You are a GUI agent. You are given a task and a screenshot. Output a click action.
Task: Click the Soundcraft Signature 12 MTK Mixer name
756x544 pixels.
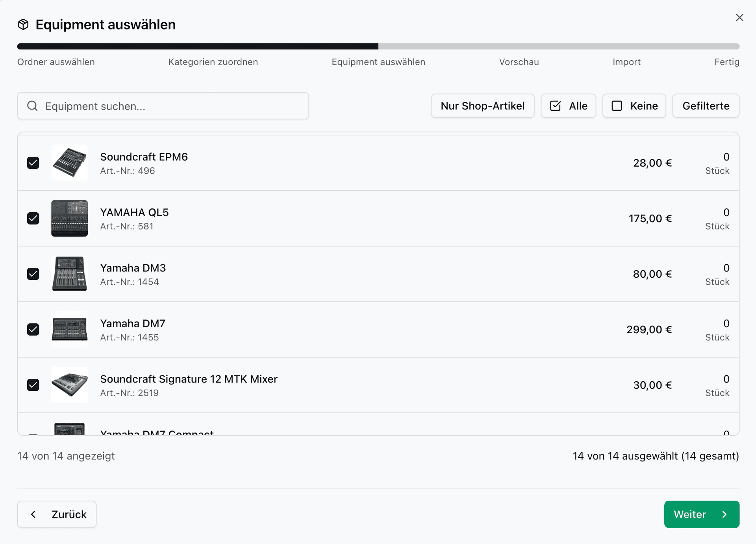pyautogui.click(x=189, y=379)
